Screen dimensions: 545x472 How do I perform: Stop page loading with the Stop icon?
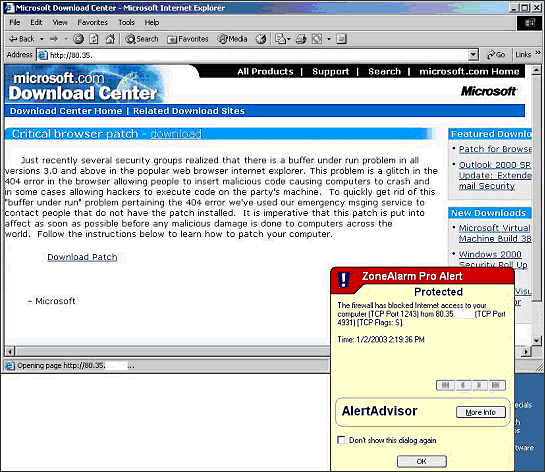pos(79,39)
